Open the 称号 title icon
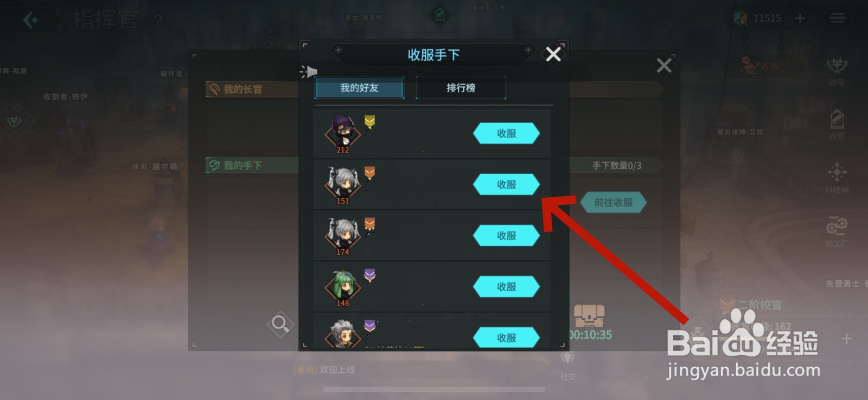 click(x=837, y=71)
